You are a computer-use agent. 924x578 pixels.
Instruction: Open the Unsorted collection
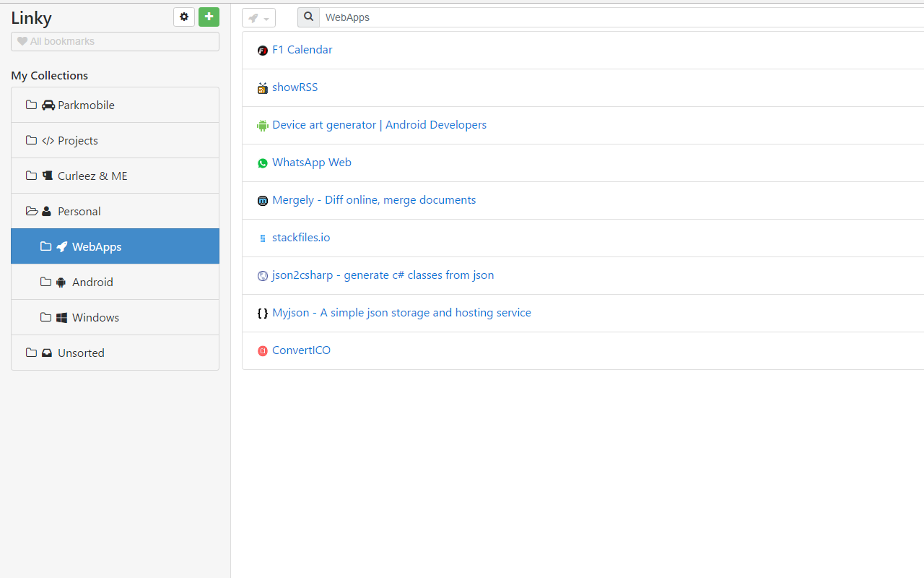point(115,353)
